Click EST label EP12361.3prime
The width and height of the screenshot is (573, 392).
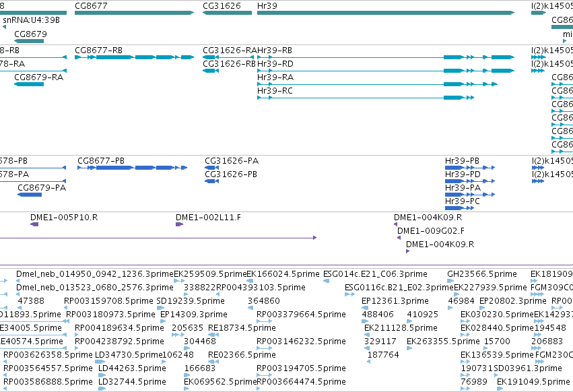click(x=395, y=301)
